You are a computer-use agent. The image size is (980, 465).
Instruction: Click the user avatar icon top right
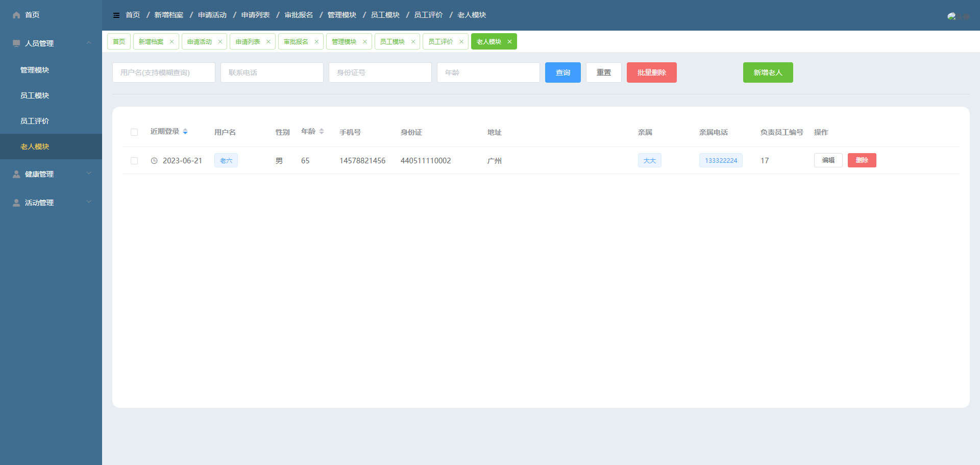952,16
